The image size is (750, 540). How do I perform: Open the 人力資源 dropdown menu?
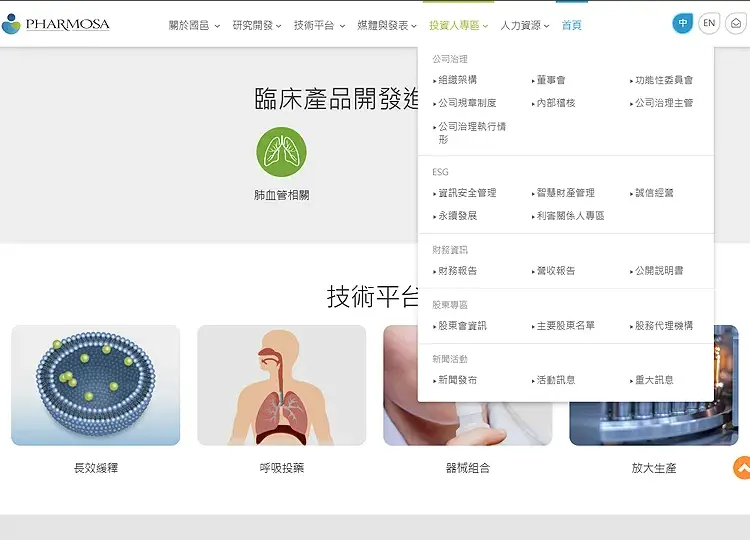point(524,25)
